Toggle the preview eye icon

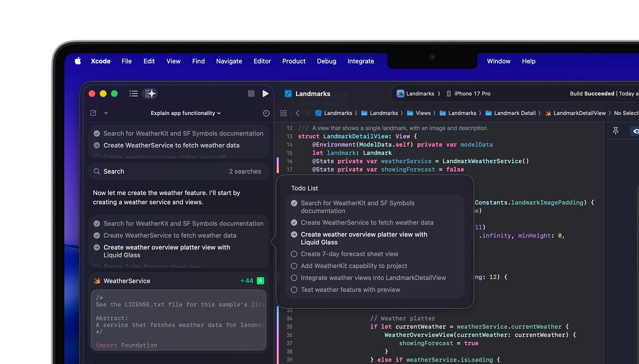click(x=636, y=131)
